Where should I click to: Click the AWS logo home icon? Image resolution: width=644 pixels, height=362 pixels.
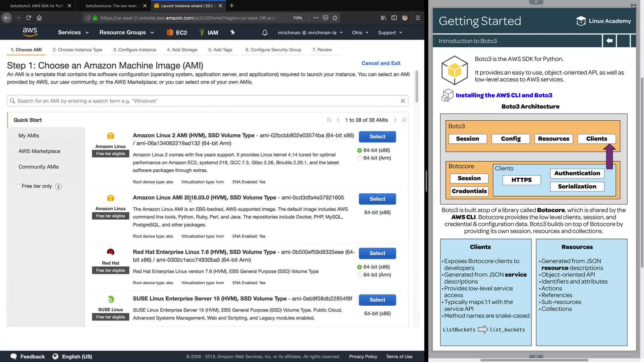(30, 32)
